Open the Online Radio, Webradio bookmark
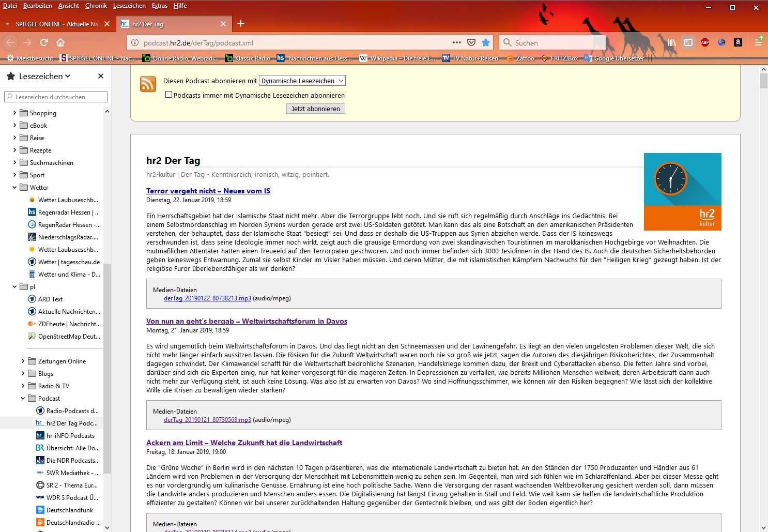Image resolution: width=768 pixels, height=532 pixels. pyautogui.click(x=180, y=58)
